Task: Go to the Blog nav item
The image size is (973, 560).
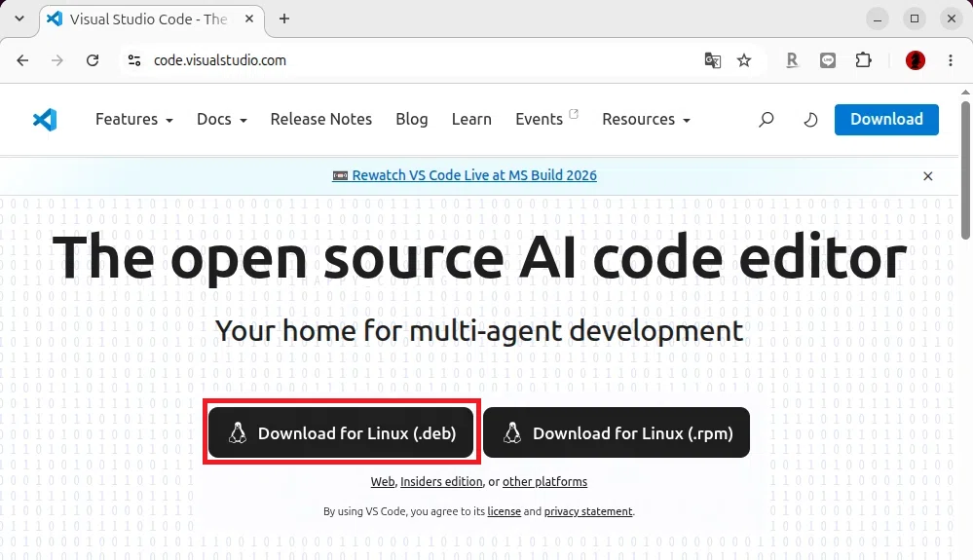Action: point(411,119)
